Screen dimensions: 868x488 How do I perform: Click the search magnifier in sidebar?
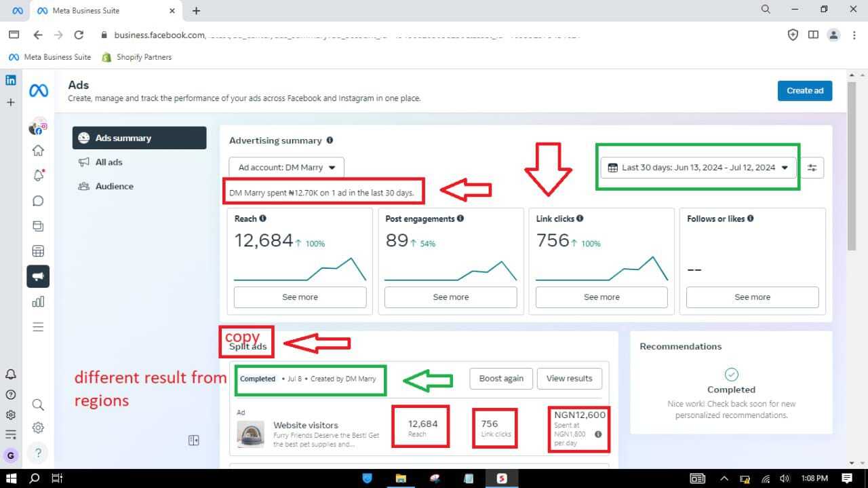pyautogui.click(x=38, y=405)
